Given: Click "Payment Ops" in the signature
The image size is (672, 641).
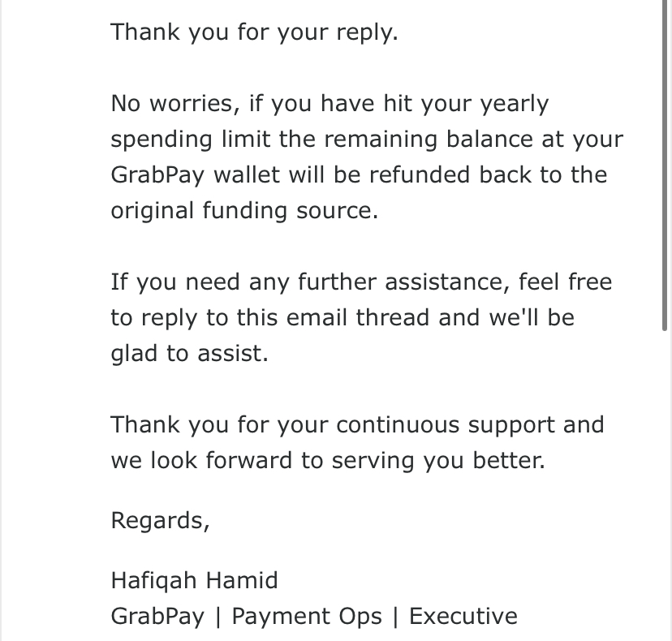Looking at the screenshot, I should click(307, 617).
